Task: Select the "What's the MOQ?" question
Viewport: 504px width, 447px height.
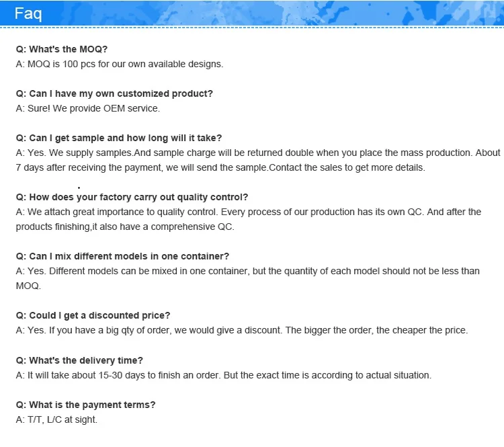Action: tap(62, 49)
